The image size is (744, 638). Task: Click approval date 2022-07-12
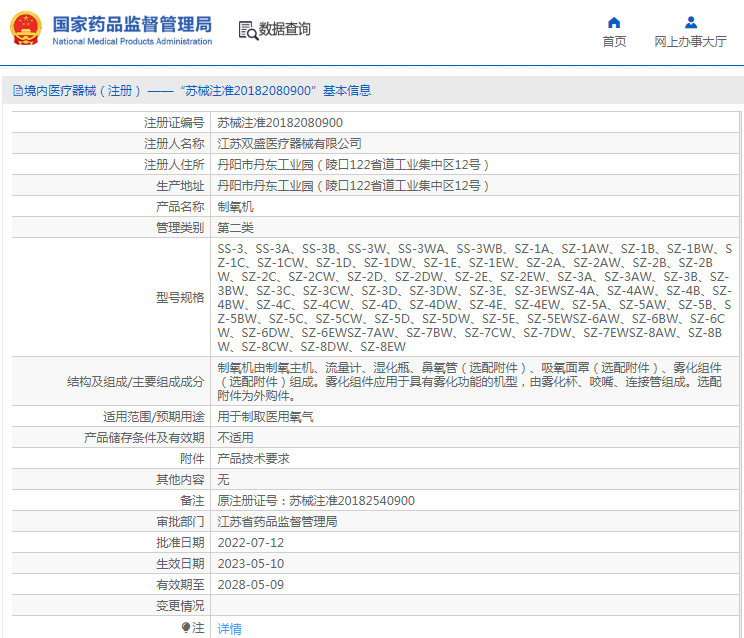(251, 543)
